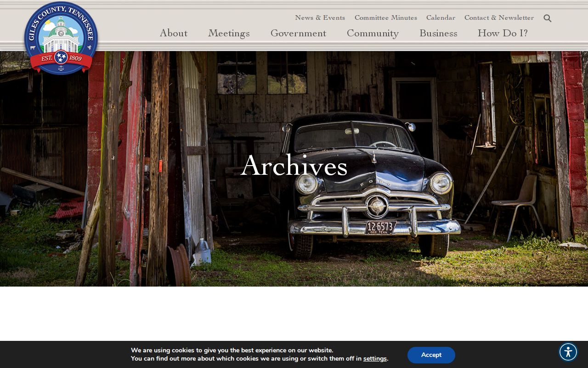The image size is (588, 368).
Task: Open the Government menu
Action: pos(298,33)
